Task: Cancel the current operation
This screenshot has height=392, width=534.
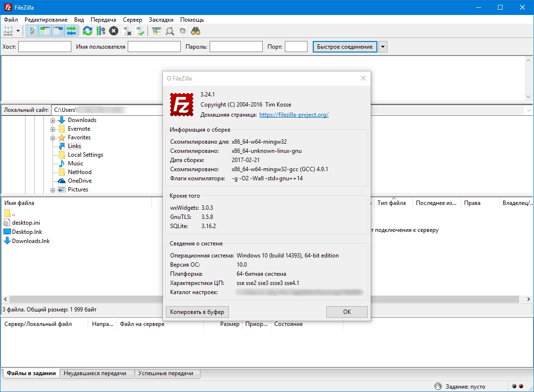Action: [x=113, y=31]
